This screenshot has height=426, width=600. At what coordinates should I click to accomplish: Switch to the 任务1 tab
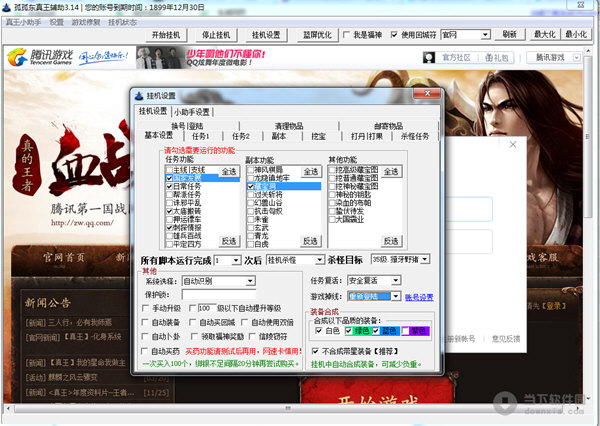click(201, 136)
